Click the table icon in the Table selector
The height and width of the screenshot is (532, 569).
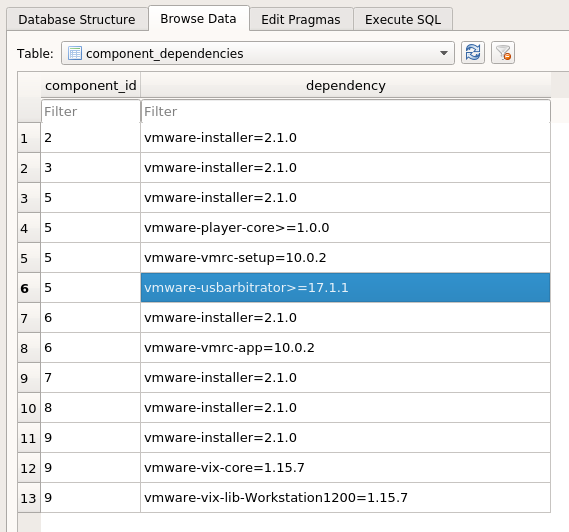coord(75,53)
